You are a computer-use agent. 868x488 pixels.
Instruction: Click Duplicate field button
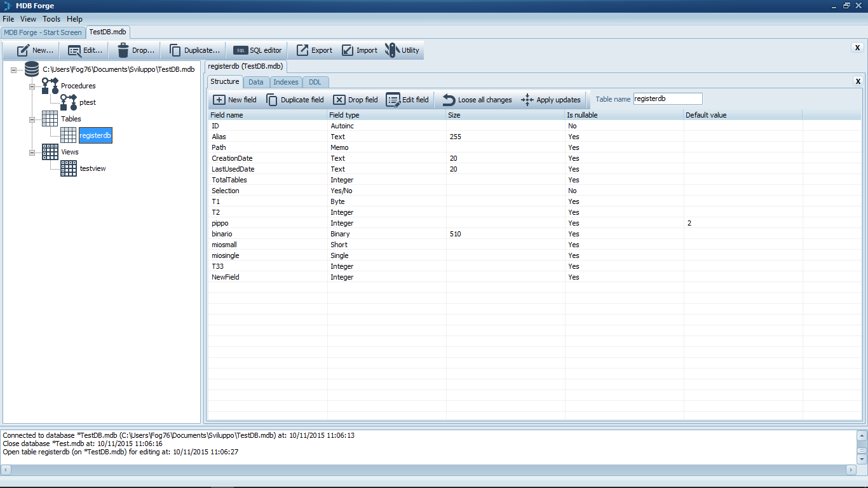(295, 100)
